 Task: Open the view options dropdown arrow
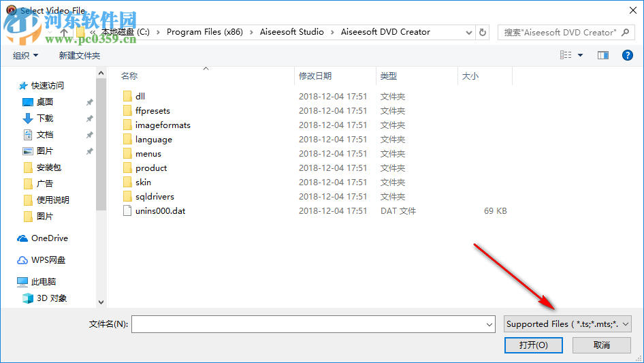coord(580,55)
